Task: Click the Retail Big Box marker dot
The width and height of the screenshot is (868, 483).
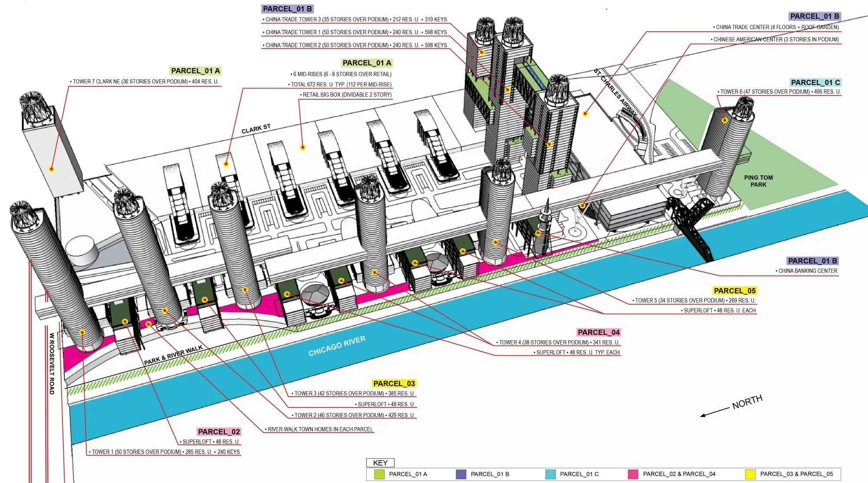Action: (x=303, y=148)
